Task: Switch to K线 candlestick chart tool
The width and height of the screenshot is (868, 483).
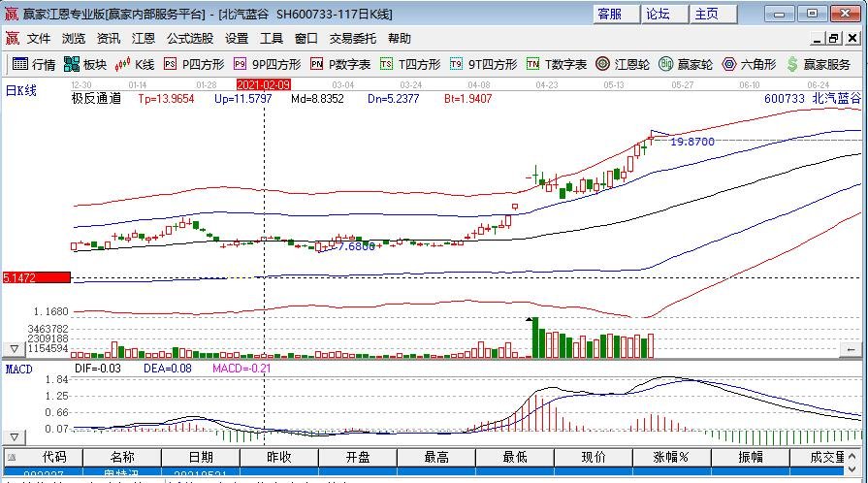Action: click(135, 64)
